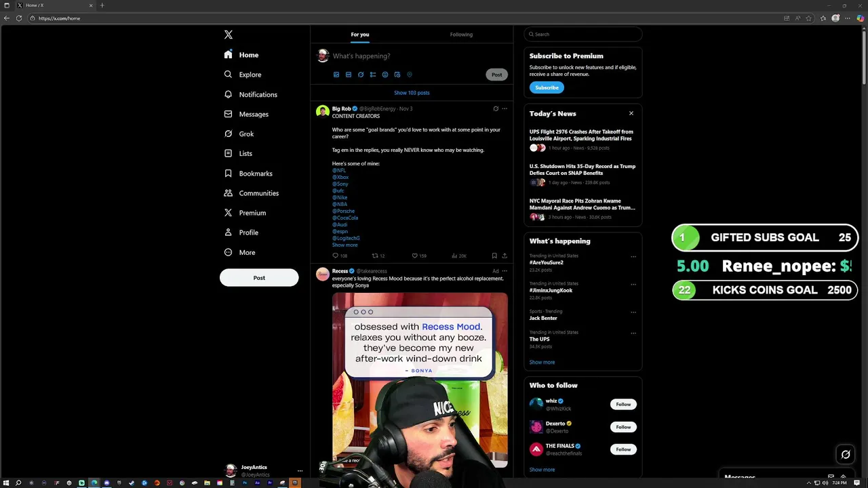Open Profile page
This screenshot has height=488, width=868.
[x=241, y=232]
